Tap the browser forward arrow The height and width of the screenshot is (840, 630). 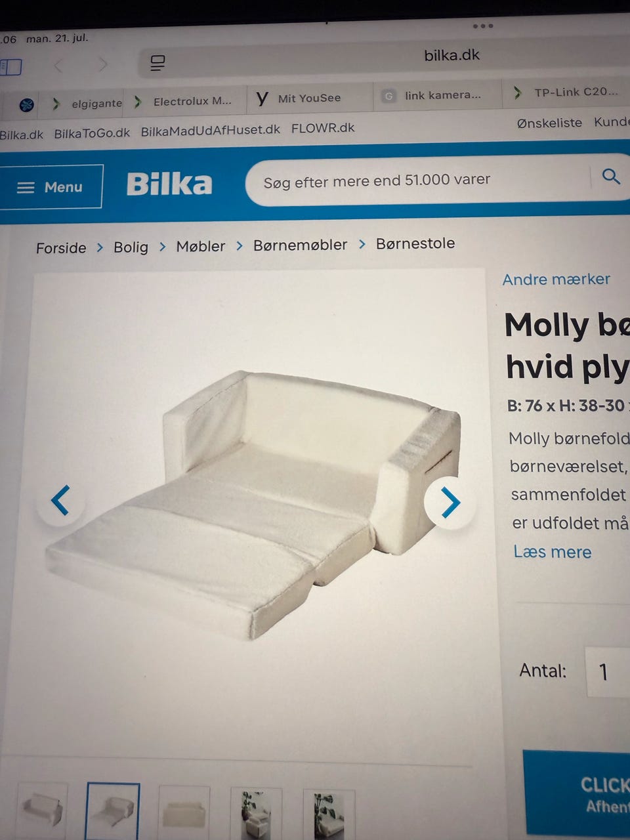pyautogui.click(x=103, y=64)
